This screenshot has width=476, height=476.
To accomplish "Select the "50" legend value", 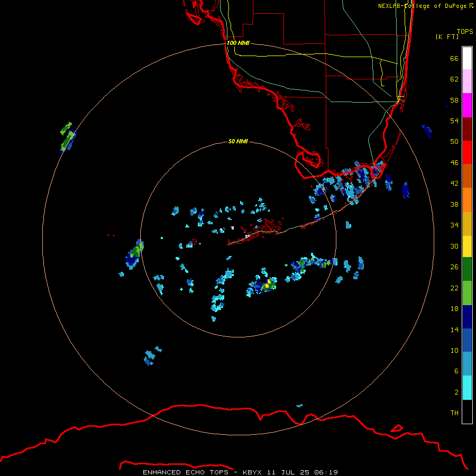I will pyautogui.click(x=454, y=142).
